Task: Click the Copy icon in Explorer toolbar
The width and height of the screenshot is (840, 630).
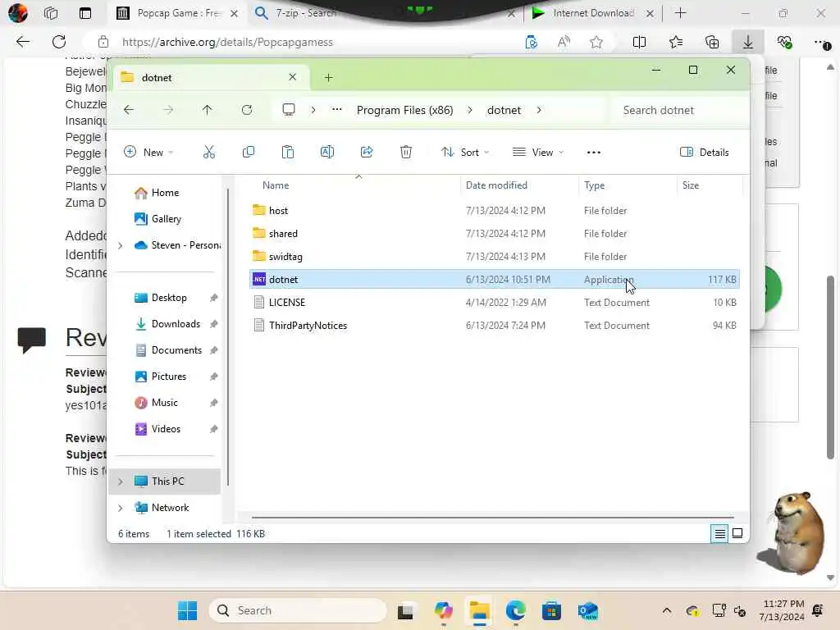Action: click(x=248, y=152)
